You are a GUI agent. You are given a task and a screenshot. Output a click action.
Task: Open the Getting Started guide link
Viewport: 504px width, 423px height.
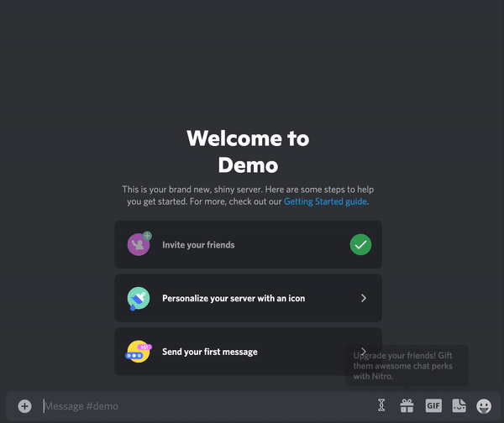[x=325, y=201]
